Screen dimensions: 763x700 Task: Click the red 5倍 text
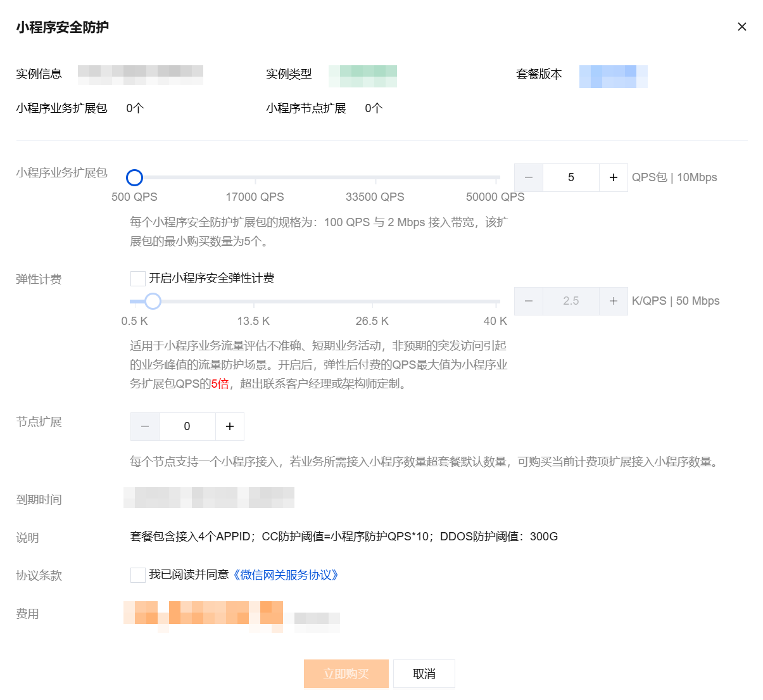coord(220,383)
